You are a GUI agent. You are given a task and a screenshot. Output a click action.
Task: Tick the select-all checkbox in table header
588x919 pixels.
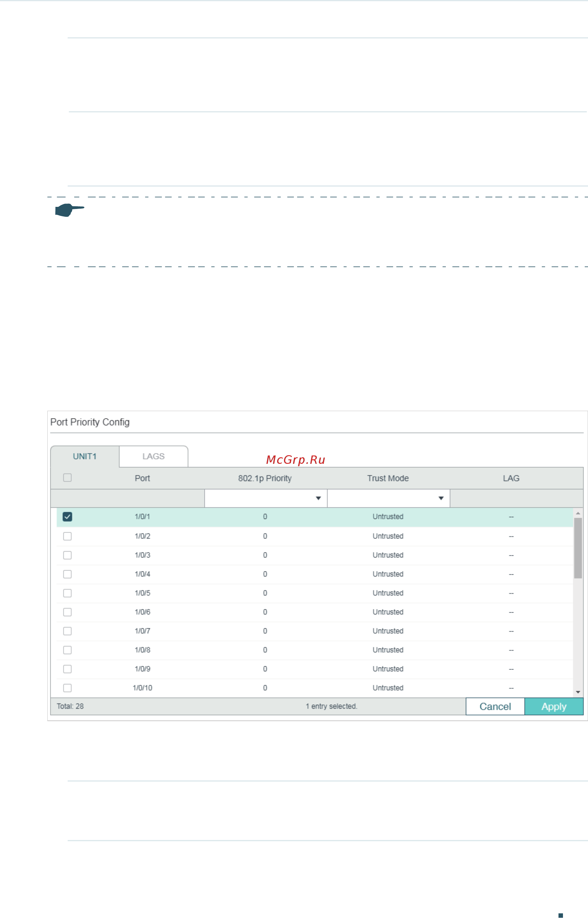click(67, 478)
